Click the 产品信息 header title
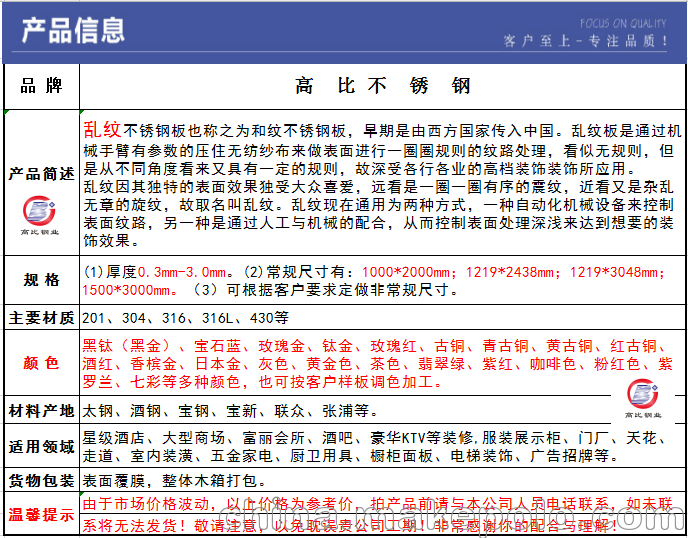Screen dimensions: 688x538 [x=73, y=31]
